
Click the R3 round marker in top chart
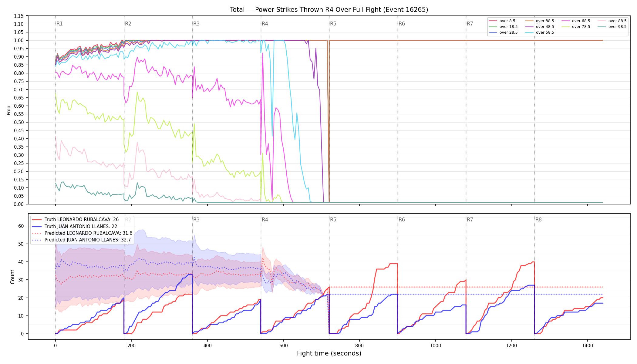pos(196,24)
